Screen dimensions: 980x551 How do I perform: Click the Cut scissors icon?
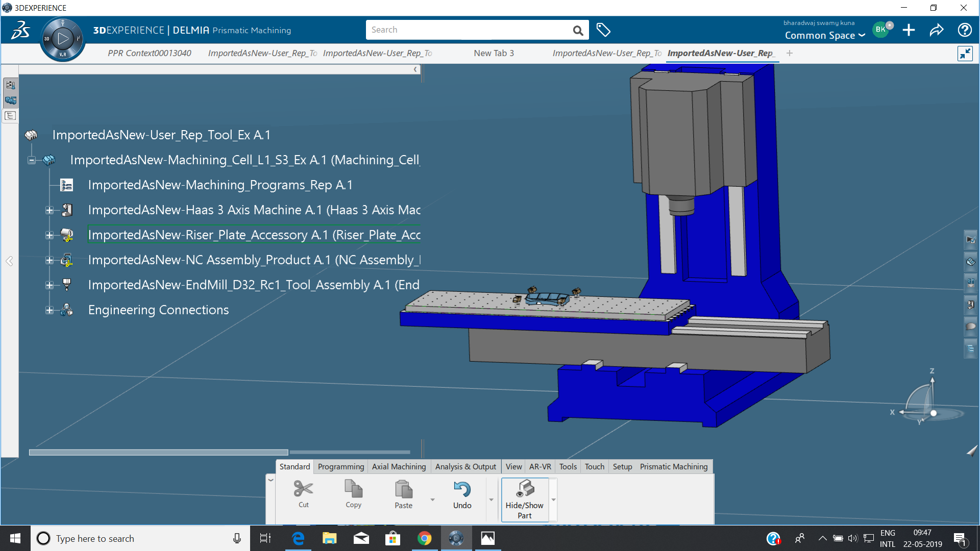click(x=303, y=489)
